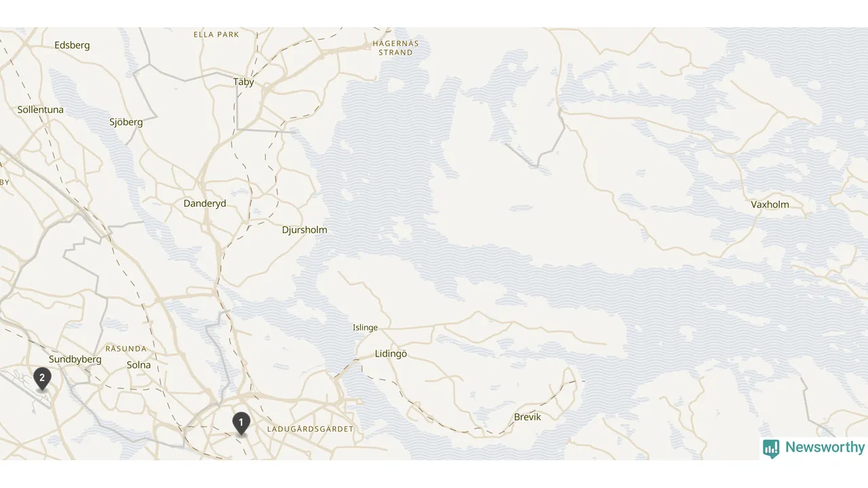Select the Lidingö place label

[391, 354]
